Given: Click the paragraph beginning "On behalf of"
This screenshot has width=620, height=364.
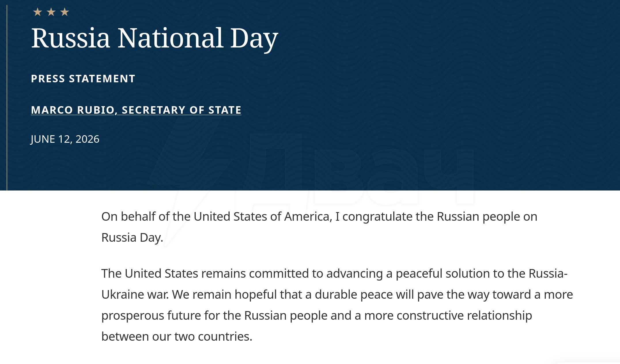Looking at the screenshot, I should coord(319,227).
